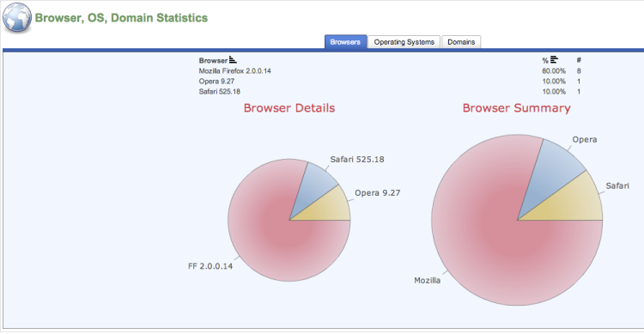The image size is (644, 334).
Task: Click the 10.00% value in the Opera row
Action: click(554, 82)
